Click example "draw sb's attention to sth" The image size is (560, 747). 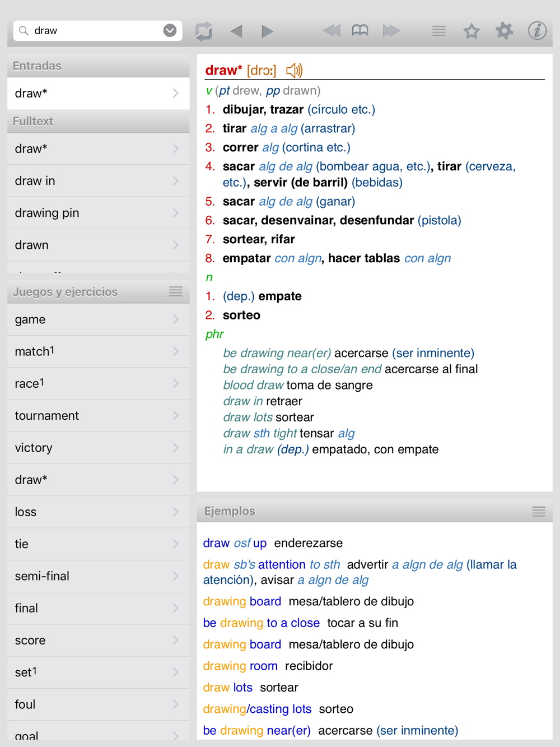point(272,564)
